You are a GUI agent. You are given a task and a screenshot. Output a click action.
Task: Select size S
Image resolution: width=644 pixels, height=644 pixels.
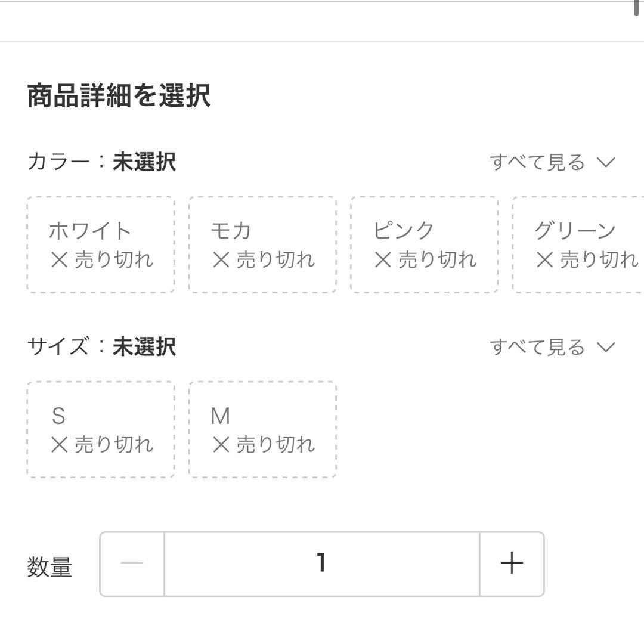[x=99, y=427]
